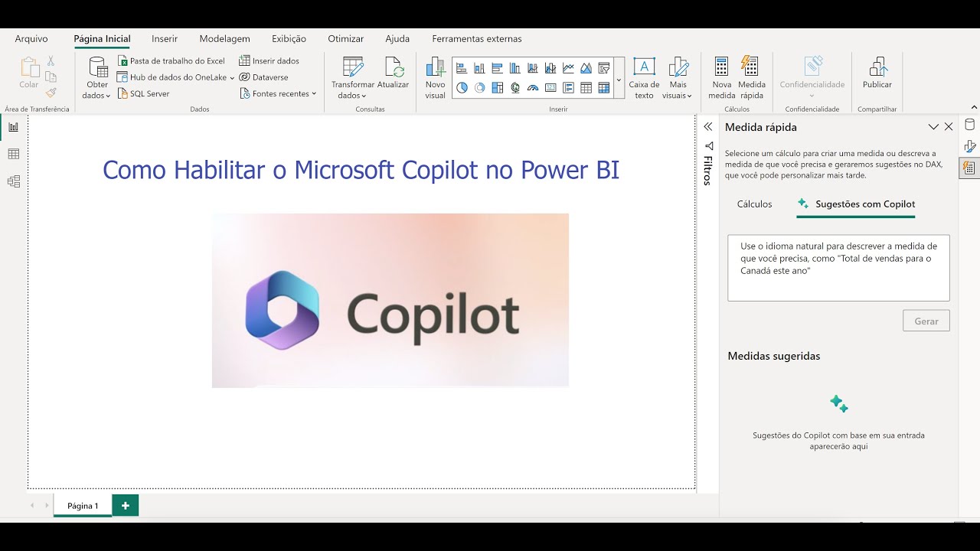Screen dimensions: 980x551
Task: Click the Gerar button
Action: point(926,321)
